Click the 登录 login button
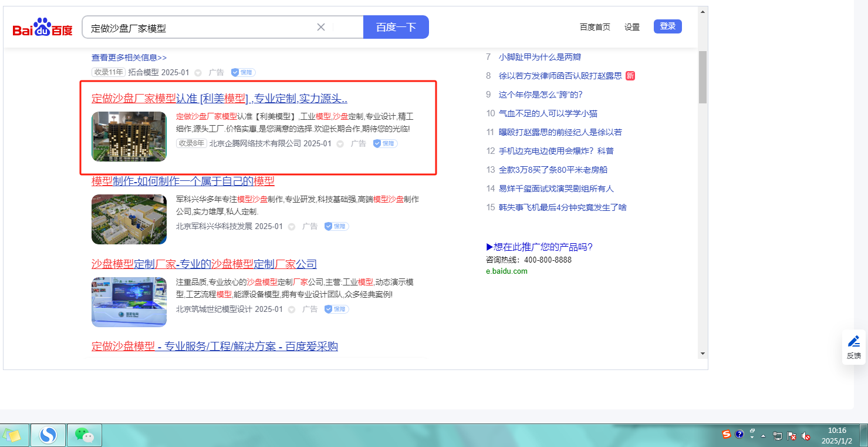The width and height of the screenshot is (868, 447). coord(667,26)
